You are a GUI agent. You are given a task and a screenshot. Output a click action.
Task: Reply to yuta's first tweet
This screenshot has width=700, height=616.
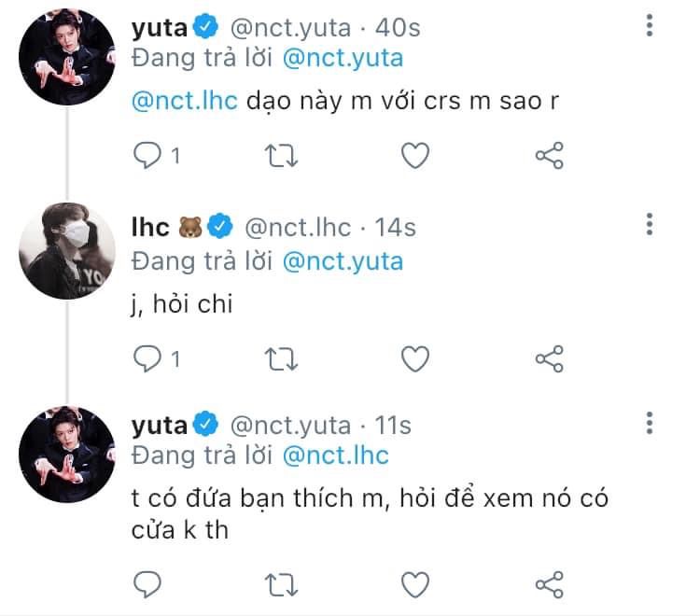point(147,156)
